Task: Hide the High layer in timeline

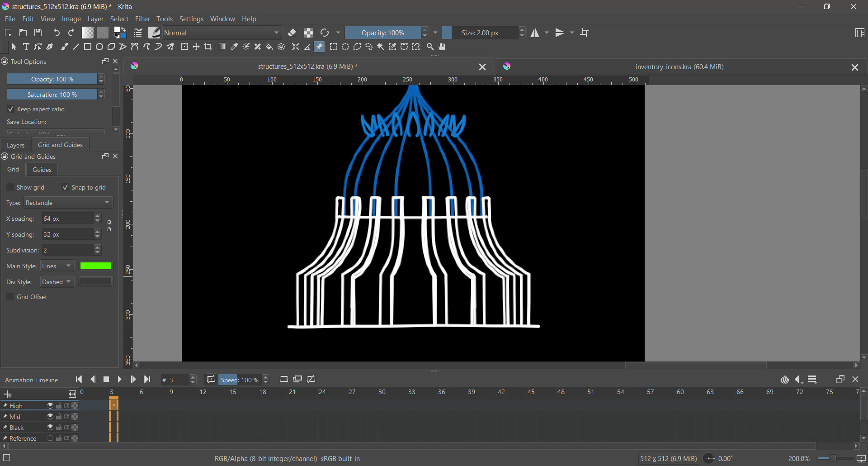Action: click(50, 406)
